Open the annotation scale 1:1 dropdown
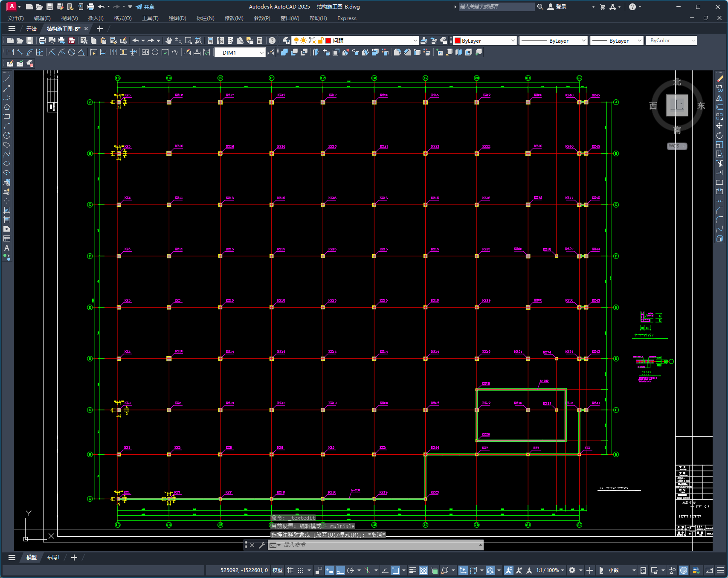 coord(550,570)
